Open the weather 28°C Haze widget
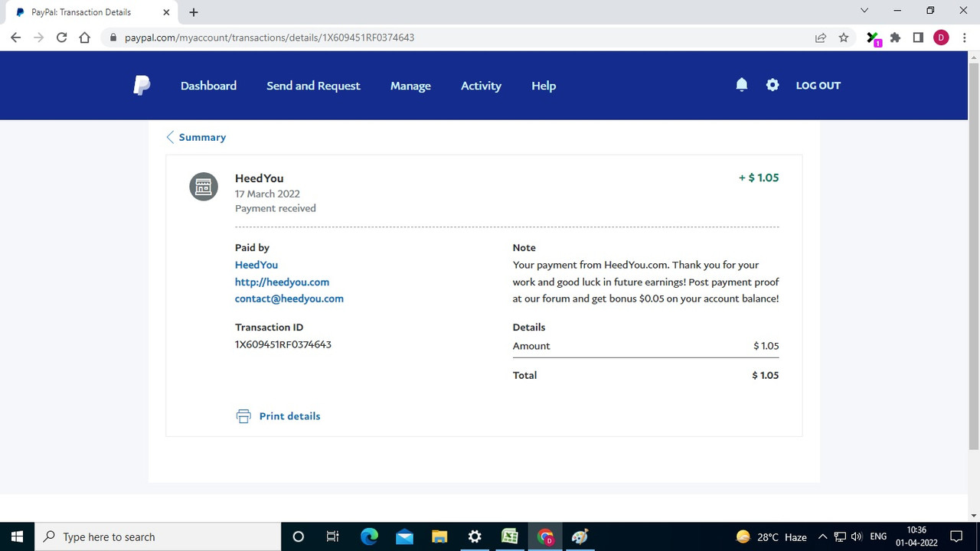 [x=771, y=536]
